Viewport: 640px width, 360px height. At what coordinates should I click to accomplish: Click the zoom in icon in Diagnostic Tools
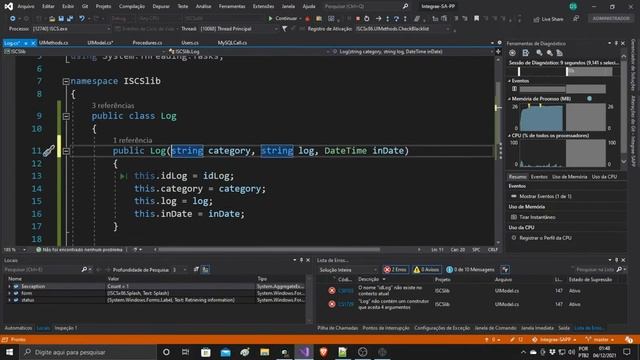click(540, 53)
